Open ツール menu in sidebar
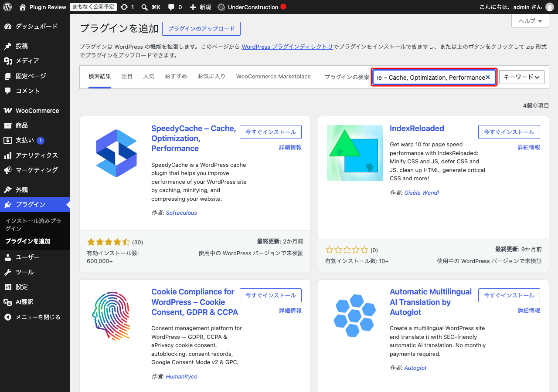 click(x=35, y=272)
